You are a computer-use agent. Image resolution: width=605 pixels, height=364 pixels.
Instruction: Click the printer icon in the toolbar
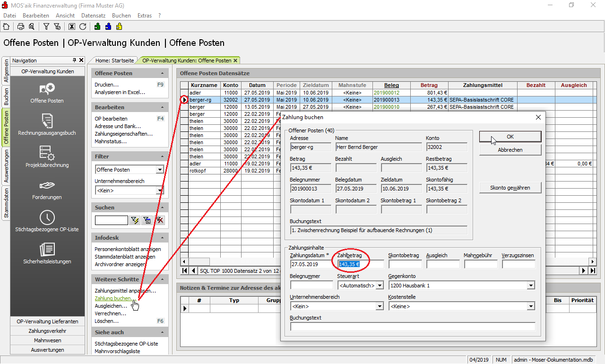21,26
